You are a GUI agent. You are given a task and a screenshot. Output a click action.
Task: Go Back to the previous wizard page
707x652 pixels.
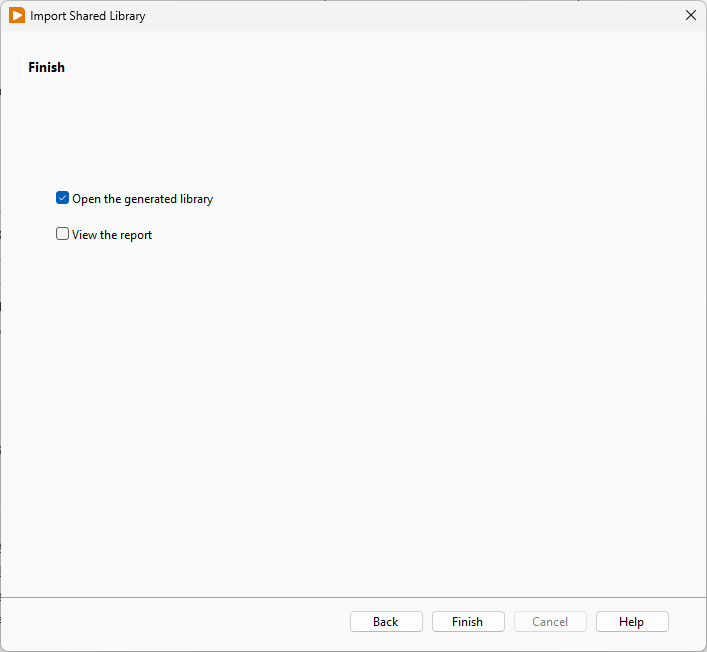[x=386, y=621]
